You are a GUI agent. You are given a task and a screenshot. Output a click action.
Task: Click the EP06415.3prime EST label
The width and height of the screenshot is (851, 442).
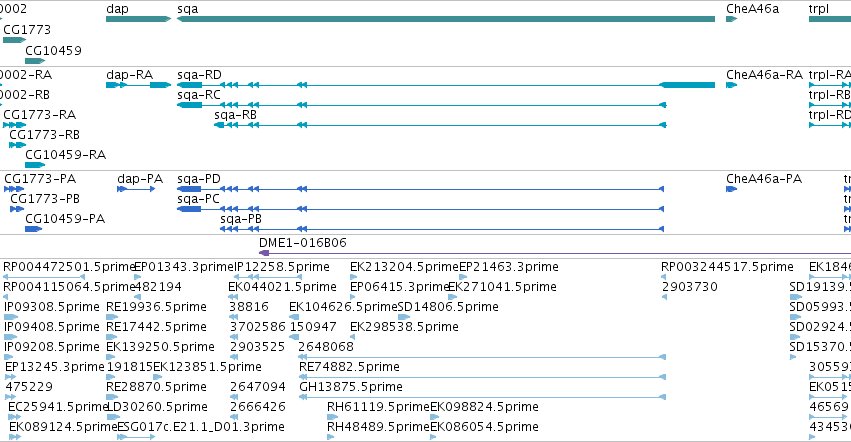click(399, 287)
